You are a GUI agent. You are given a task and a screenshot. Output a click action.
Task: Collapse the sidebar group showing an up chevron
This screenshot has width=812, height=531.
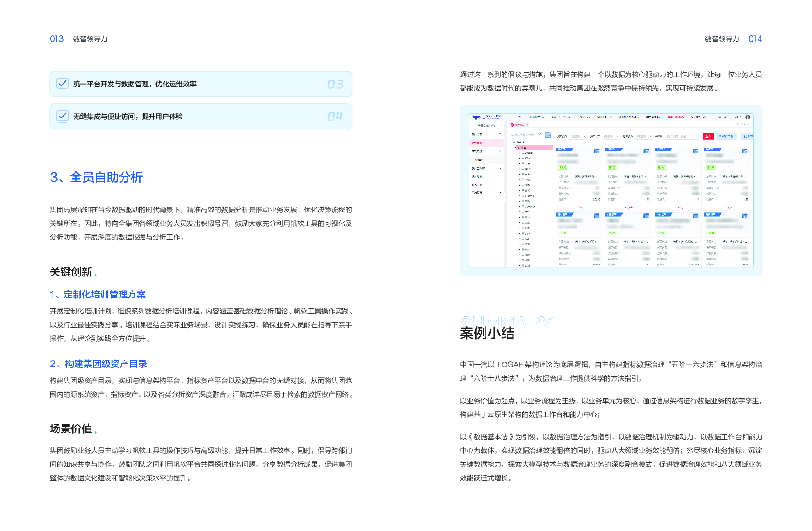click(500, 151)
